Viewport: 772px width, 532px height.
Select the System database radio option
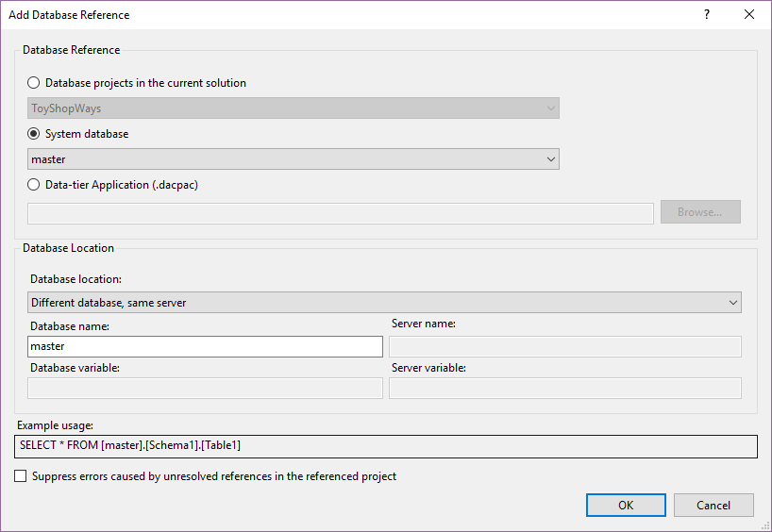pos(35,134)
